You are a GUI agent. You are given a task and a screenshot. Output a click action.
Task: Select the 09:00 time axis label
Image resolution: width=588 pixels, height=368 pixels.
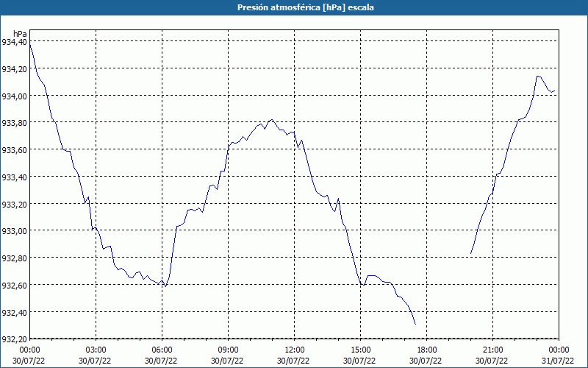228,350
